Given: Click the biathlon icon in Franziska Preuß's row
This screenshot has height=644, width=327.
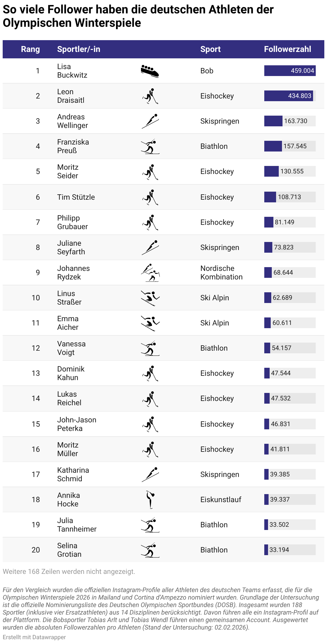Looking at the screenshot, I should click(x=150, y=146).
